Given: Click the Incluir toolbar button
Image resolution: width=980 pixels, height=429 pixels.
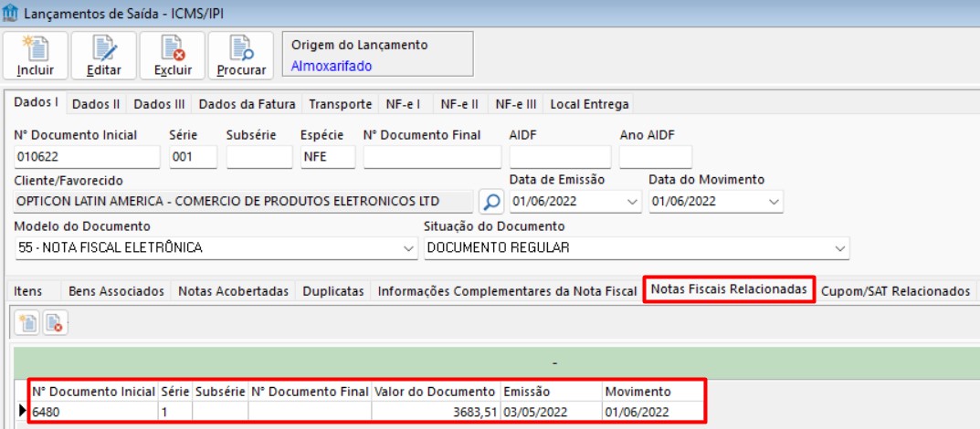Looking at the screenshot, I should (x=36, y=56).
